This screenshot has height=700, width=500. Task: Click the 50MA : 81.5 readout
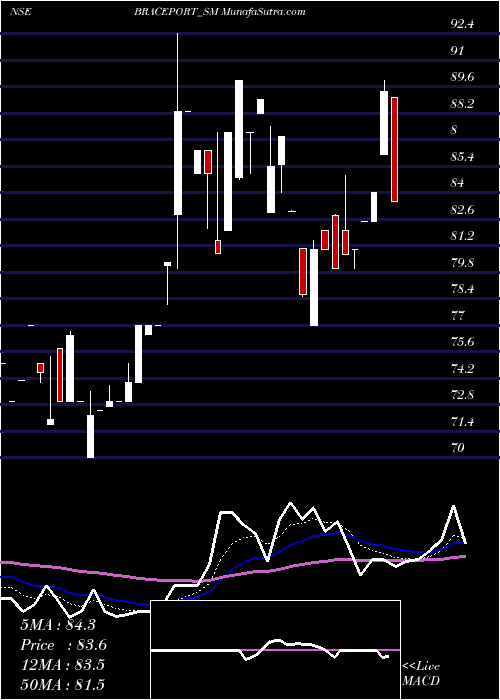[64, 685]
